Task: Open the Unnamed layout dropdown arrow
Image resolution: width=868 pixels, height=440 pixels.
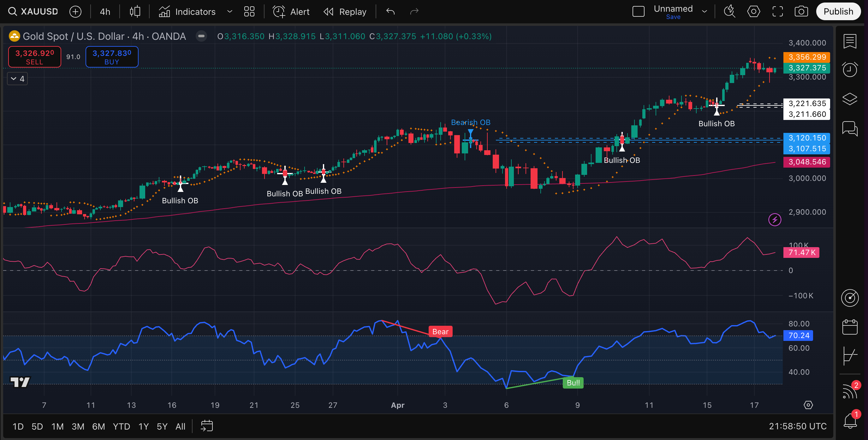Action: (x=704, y=11)
